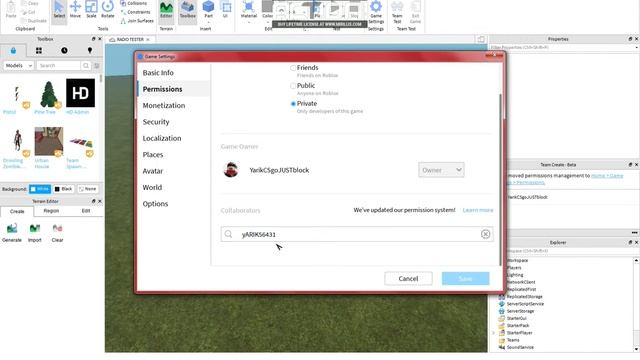
Task: Select the Friends playability radio
Action: pyautogui.click(x=293, y=68)
